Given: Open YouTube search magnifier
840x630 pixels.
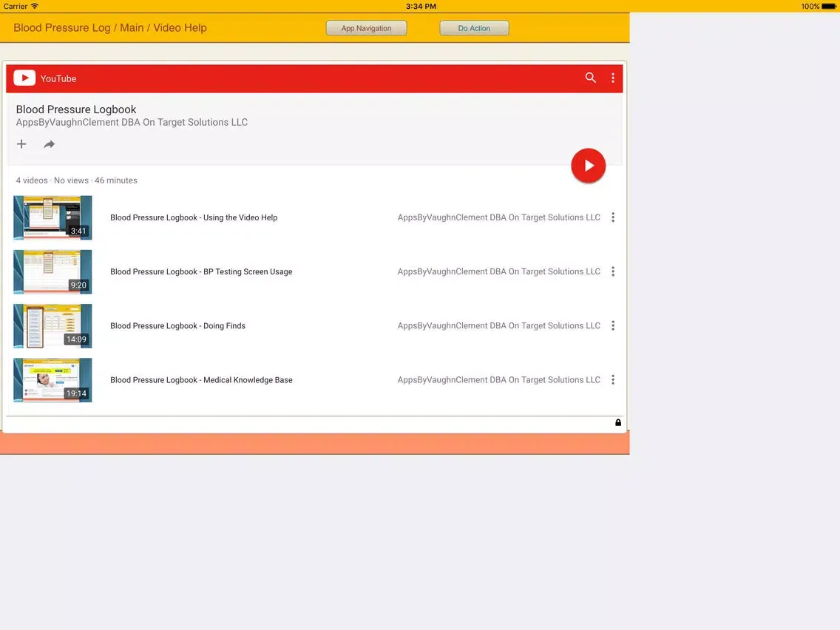Looking at the screenshot, I should [590, 78].
